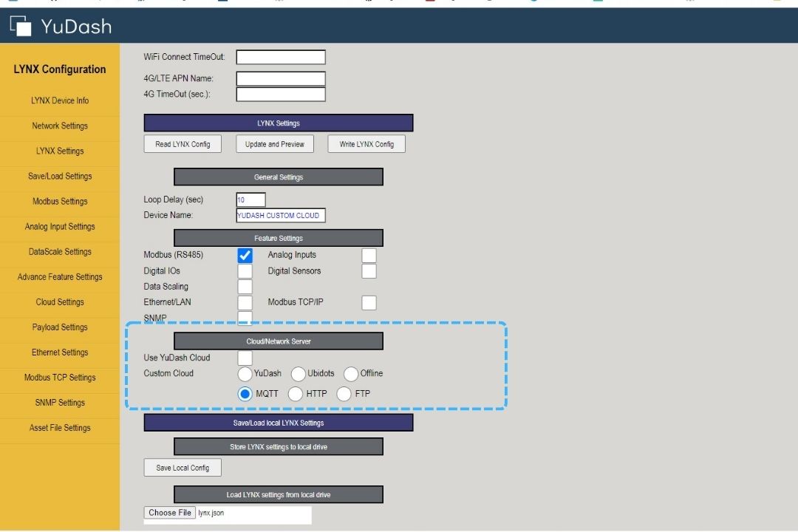Viewport: 798px width, 532px height.
Task: Enable the Modbus TCP/IP checkbox
Action: click(x=369, y=302)
